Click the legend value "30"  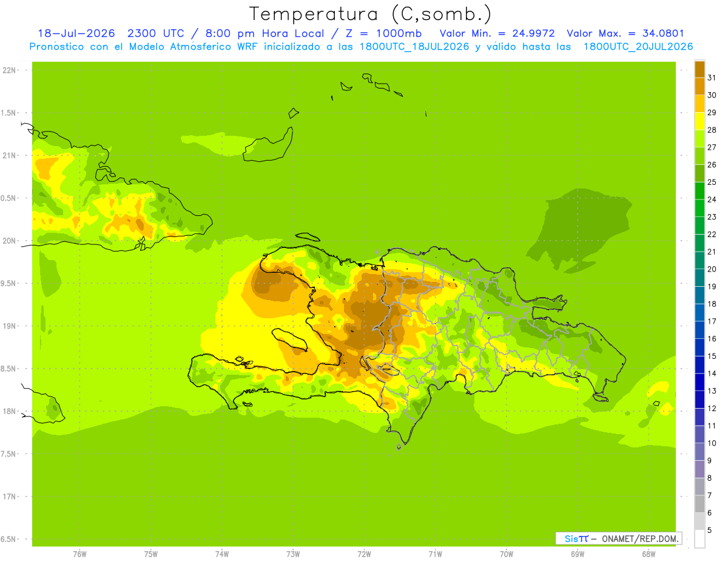click(x=712, y=95)
